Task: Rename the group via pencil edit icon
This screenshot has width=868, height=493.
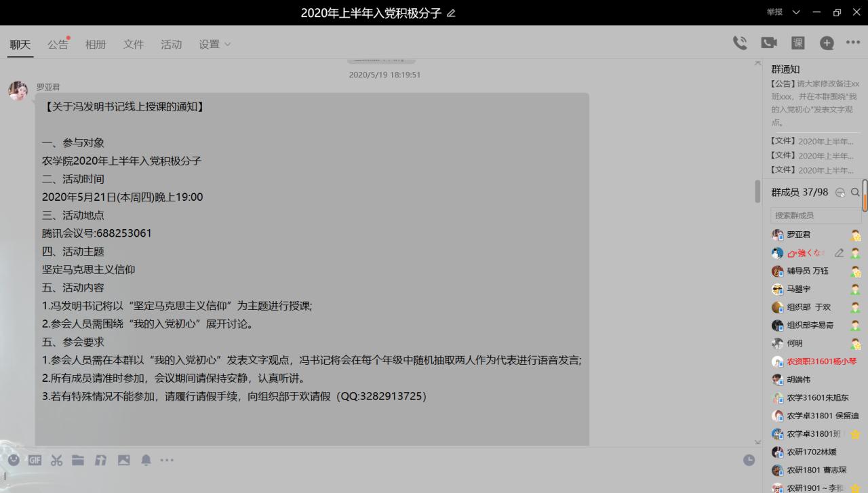Action: [452, 12]
